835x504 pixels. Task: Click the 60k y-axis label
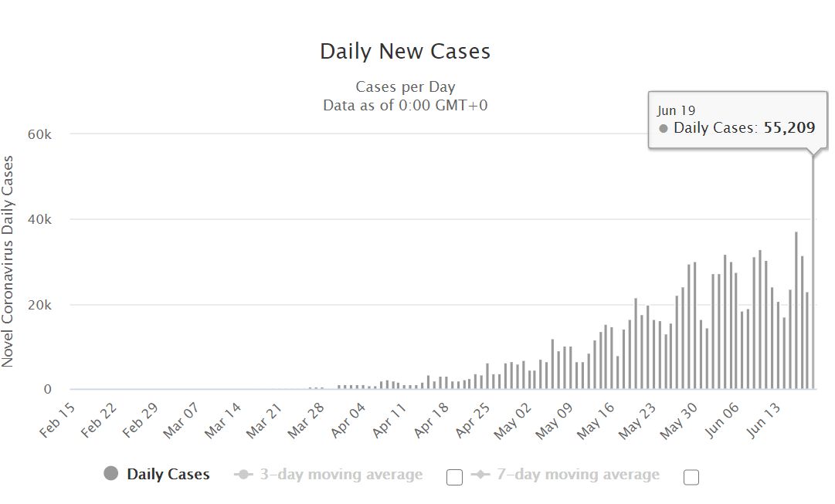coord(40,134)
